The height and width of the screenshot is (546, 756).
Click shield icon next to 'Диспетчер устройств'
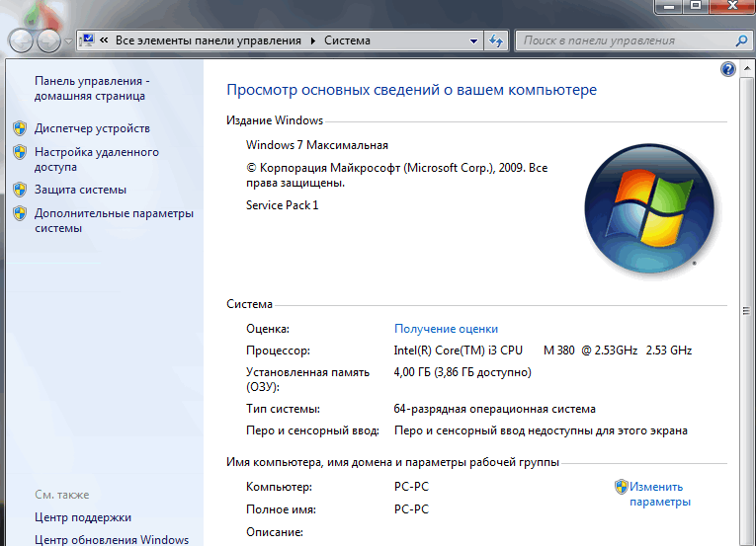coord(19,128)
